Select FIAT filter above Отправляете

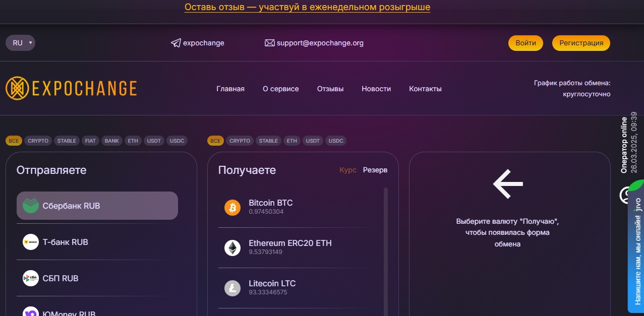click(x=91, y=141)
